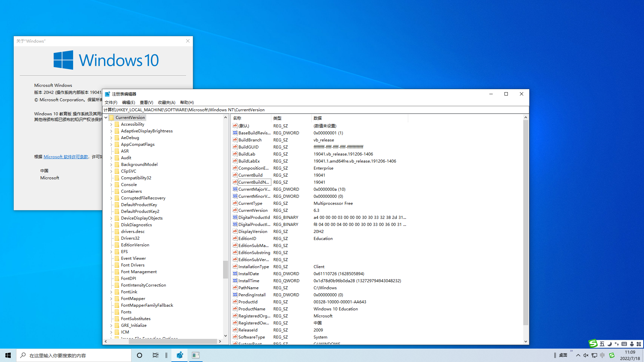Click the tree pane horizontal scrollbar thumb

(x=173, y=341)
